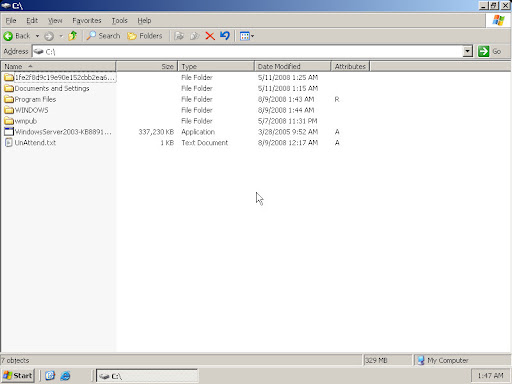Click the C:\ taskbar button
The width and height of the screenshot is (512, 384).
click(x=147, y=376)
